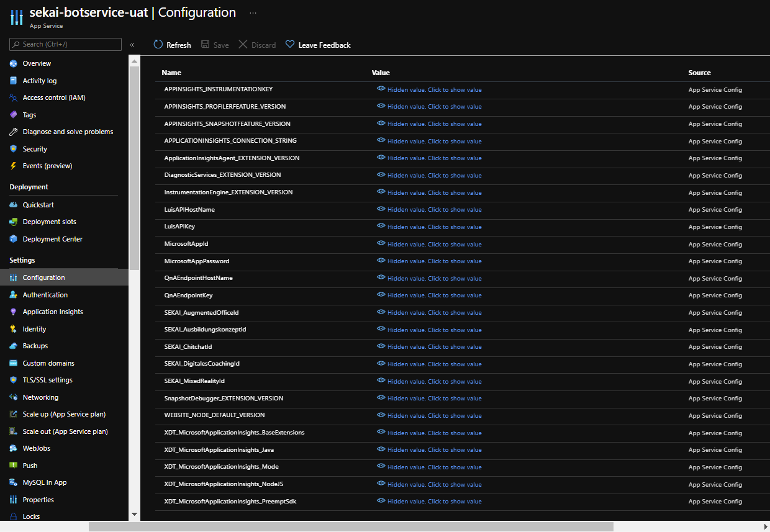Click the Search (Ctrl+/) input field
The width and height of the screenshot is (770, 532).
tap(65, 44)
